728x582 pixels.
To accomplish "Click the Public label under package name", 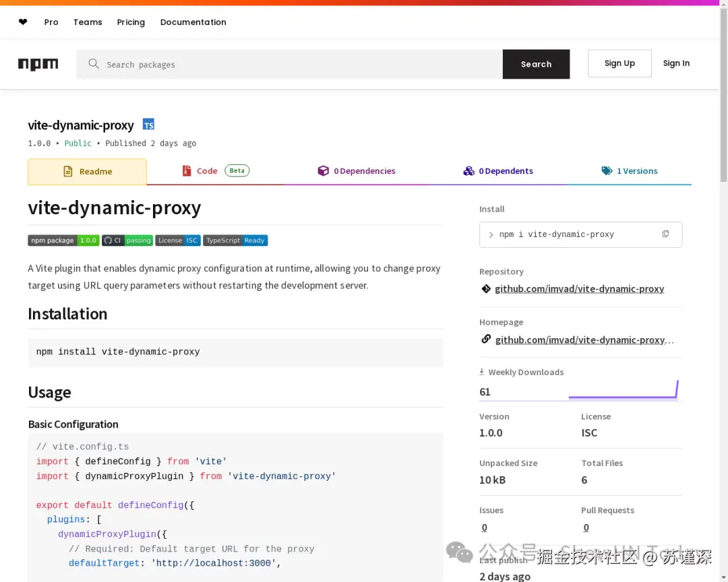I will coord(78,143).
